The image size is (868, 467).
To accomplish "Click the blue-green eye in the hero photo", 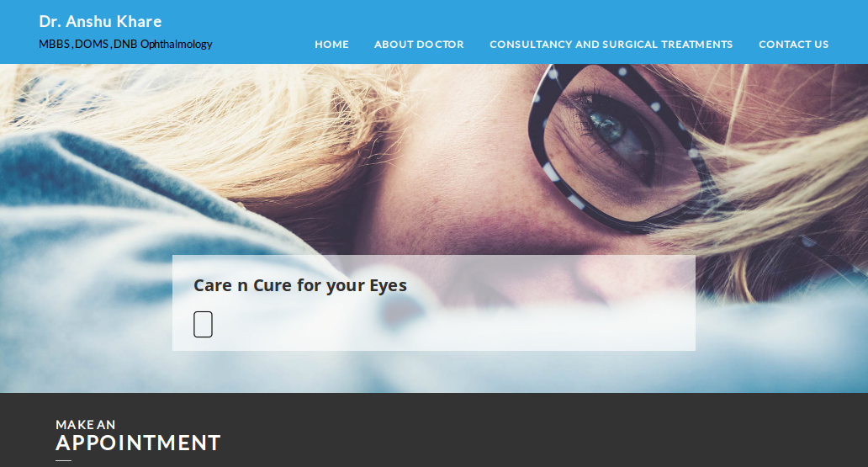I will coord(606,125).
